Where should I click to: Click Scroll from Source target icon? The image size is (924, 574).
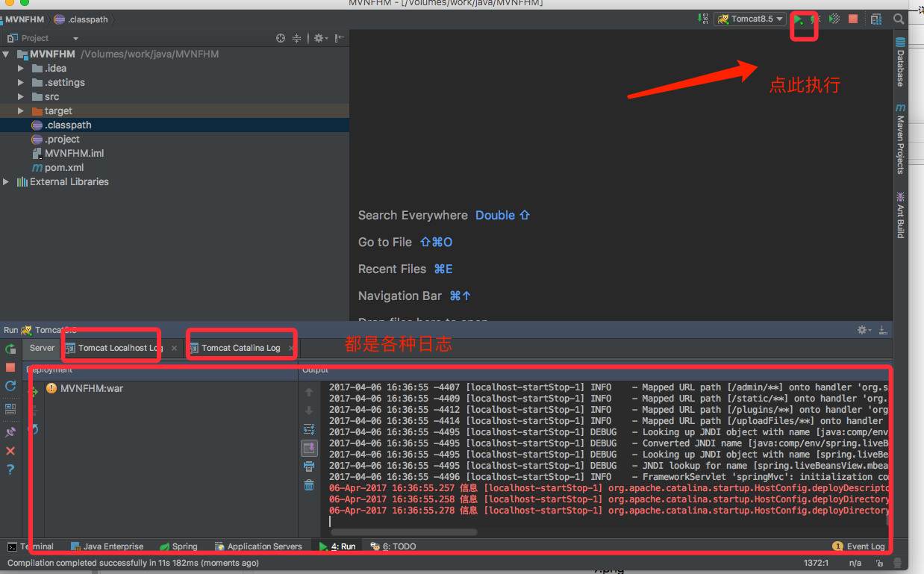pyautogui.click(x=281, y=38)
